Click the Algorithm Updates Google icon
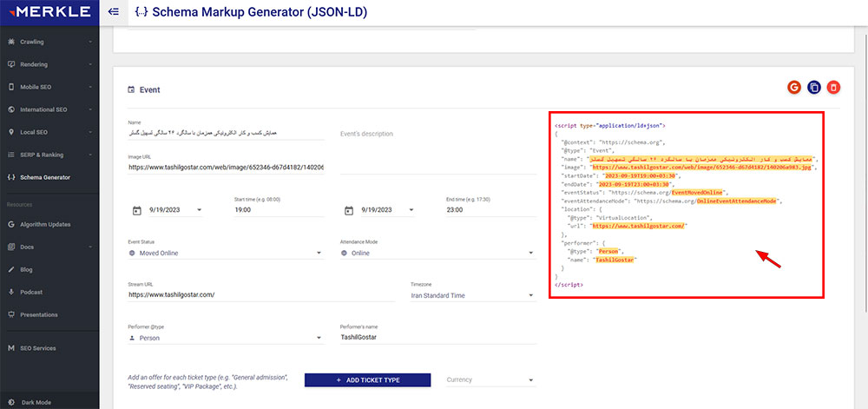This screenshot has width=868, height=409. [x=11, y=225]
